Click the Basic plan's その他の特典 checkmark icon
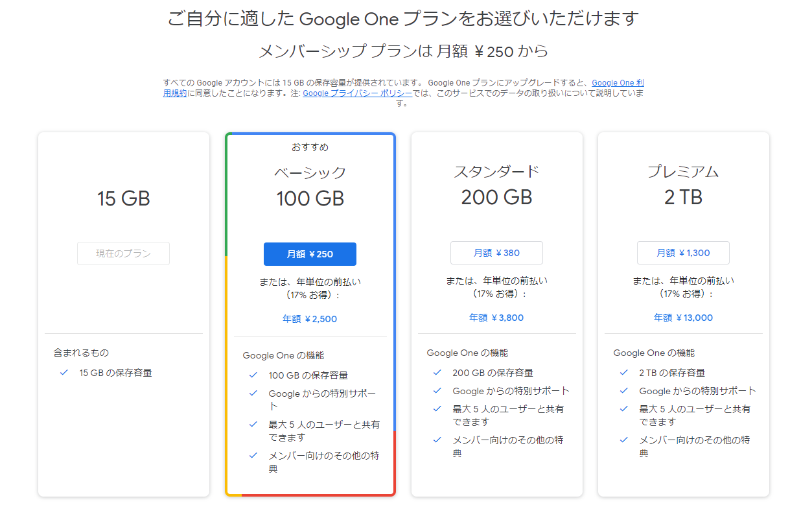The height and width of the screenshot is (518, 812). point(253,456)
